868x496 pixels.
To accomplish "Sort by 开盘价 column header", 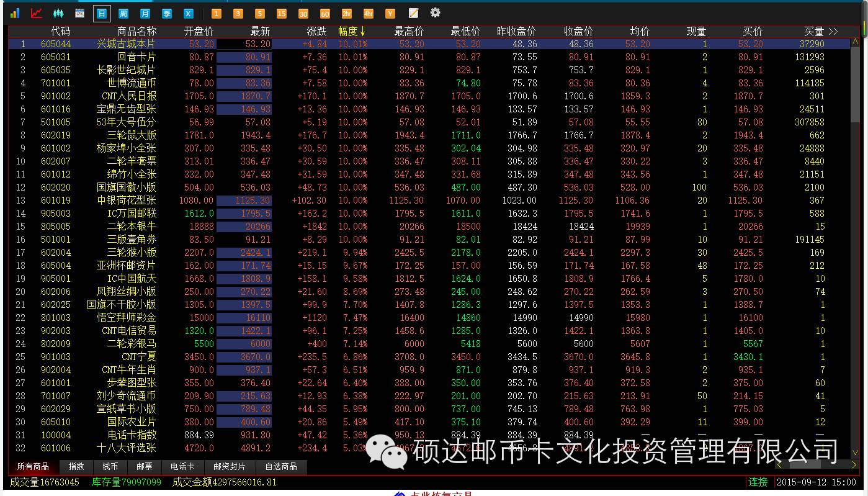I will point(199,31).
